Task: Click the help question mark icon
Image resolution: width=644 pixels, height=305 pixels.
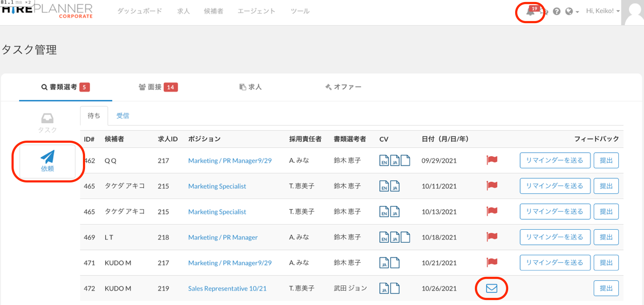Action: tap(556, 12)
